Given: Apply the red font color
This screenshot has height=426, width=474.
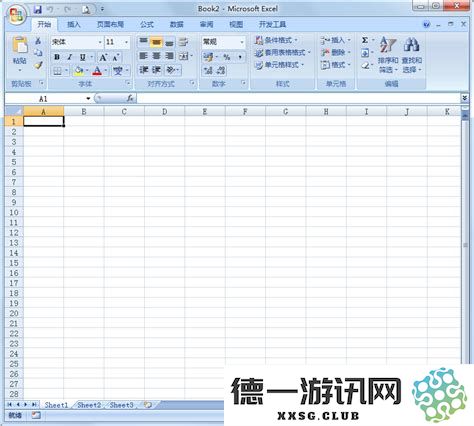Looking at the screenshot, I should pos(97,71).
